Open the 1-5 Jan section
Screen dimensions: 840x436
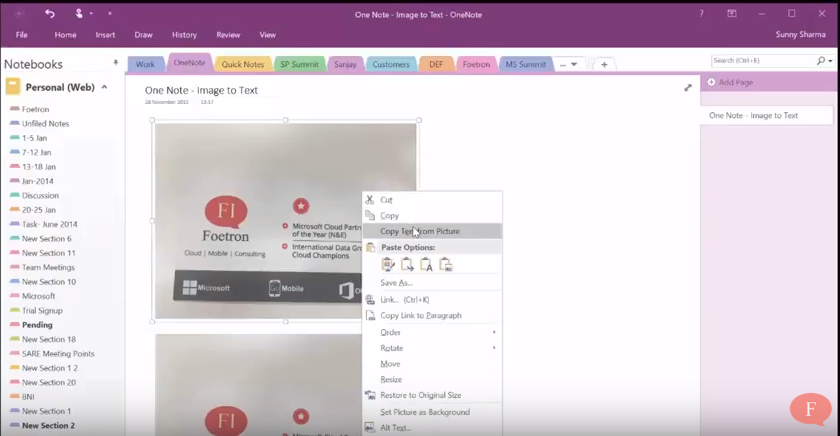click(34, 138)
